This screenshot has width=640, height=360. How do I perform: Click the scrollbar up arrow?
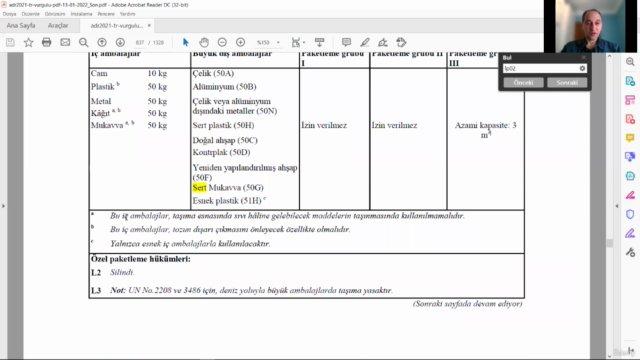[609, 56]
